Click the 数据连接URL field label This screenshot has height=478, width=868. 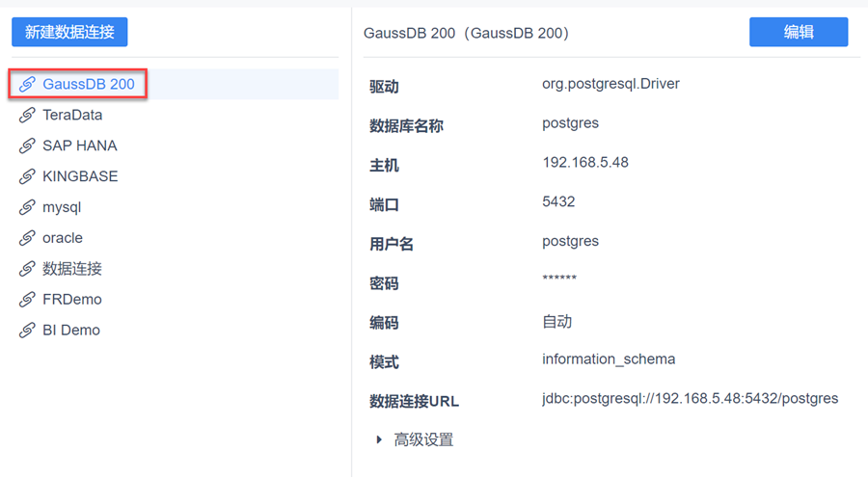click(x=414, y=402)
